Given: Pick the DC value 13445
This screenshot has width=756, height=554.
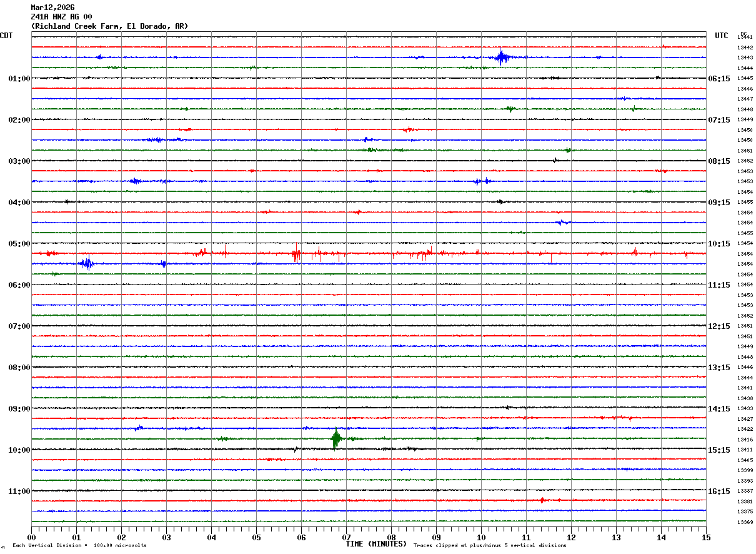Looking at the screenshot, I should tap(745, 79).
